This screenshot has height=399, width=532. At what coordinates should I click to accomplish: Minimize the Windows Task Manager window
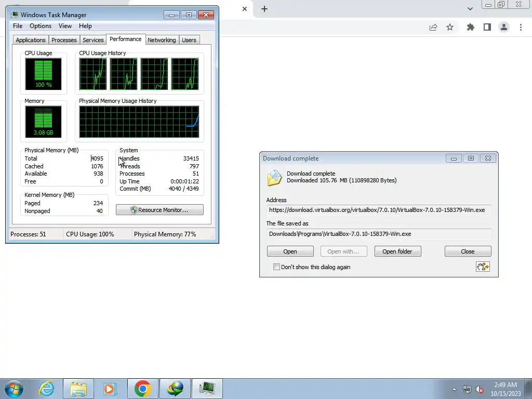tap(171, 15)
